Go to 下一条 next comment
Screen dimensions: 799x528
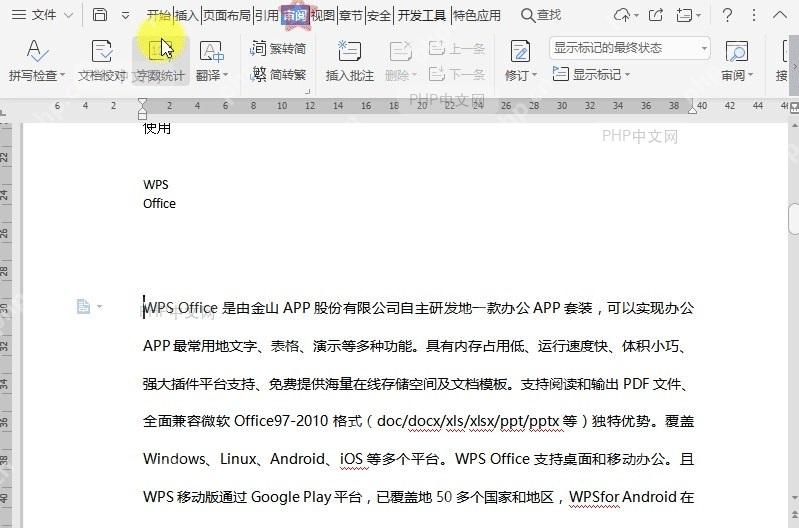pyautogui.click(x=456, y=74)
